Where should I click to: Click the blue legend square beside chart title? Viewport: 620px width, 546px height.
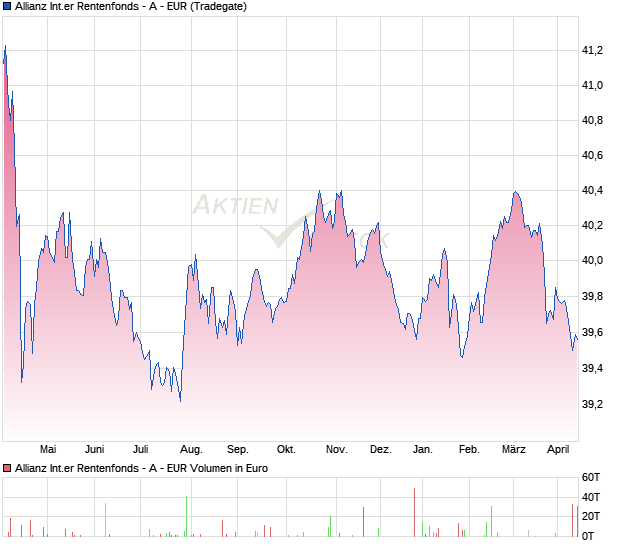7,7
